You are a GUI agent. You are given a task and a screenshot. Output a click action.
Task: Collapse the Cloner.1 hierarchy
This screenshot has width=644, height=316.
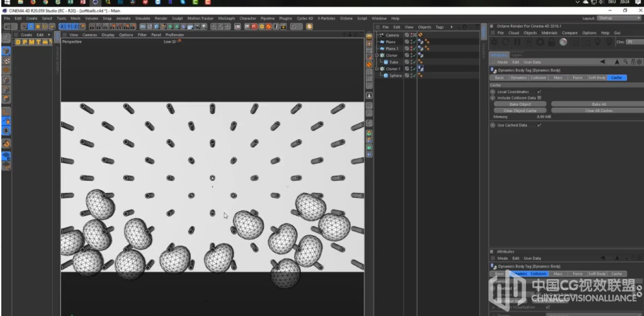[x=377, y=69]
